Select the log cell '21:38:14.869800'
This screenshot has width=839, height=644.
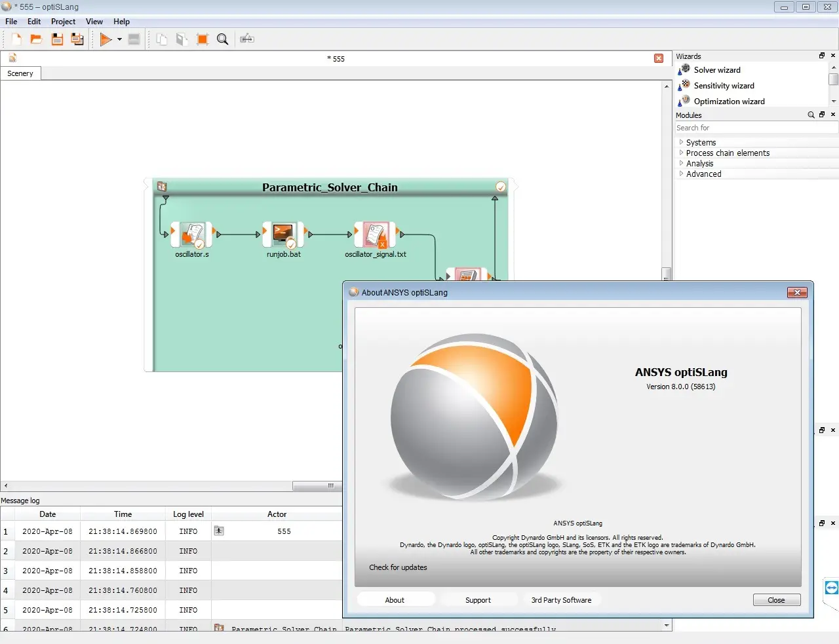(123, 531)
